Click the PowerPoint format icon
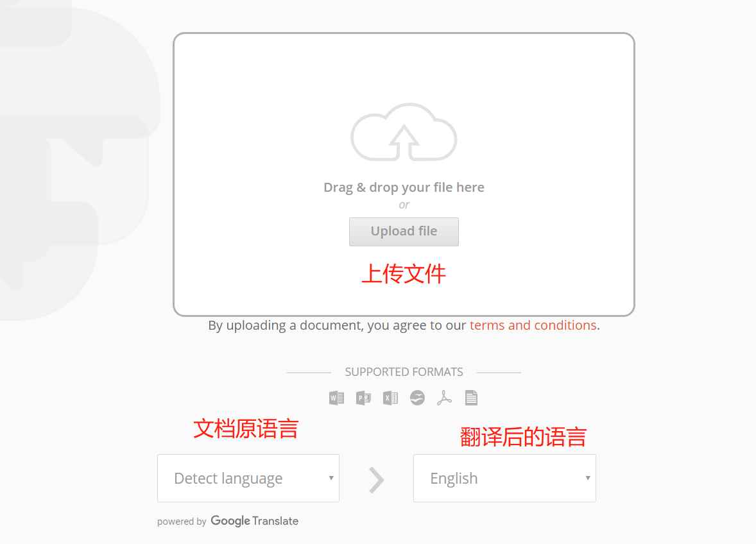This screenshot has height=544, width=756. 363,398
